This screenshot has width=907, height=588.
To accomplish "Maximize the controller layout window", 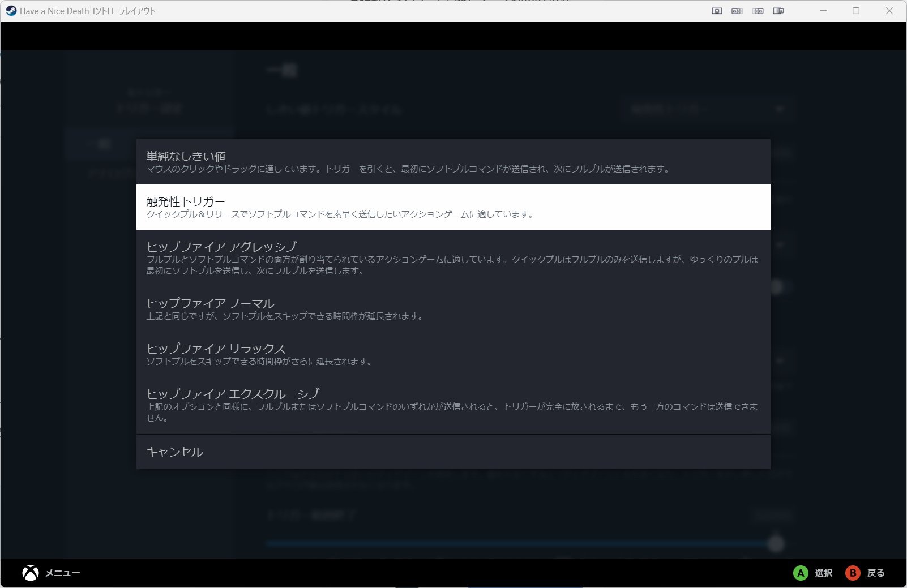I will (x=856, y=11).
